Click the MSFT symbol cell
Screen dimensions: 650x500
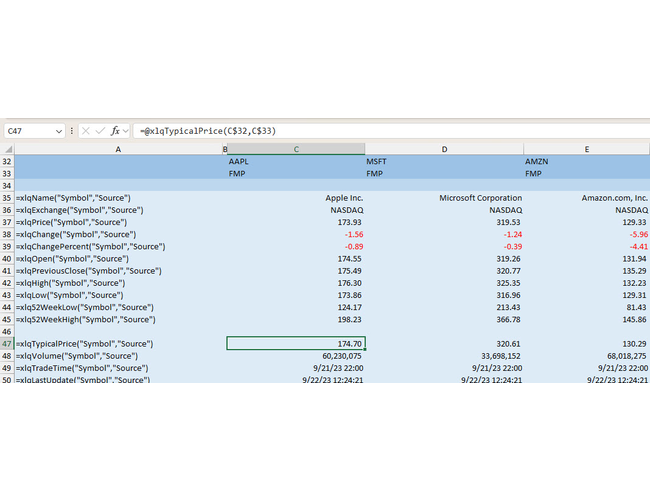coord(444,161)
